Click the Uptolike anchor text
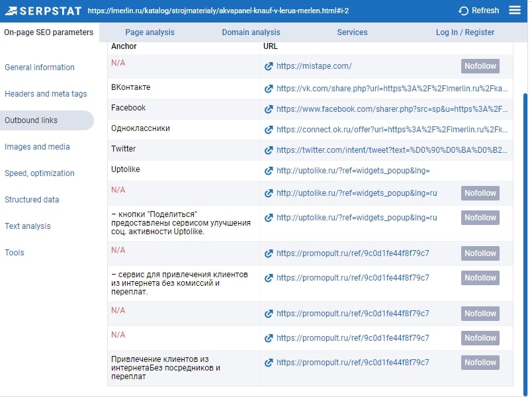Screen dimensions: 532x397 (126, 169)
